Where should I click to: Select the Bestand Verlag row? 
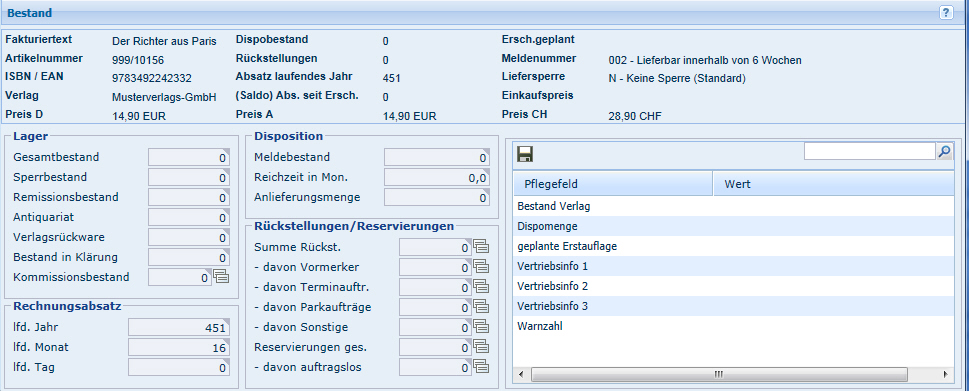click(734, 206)
